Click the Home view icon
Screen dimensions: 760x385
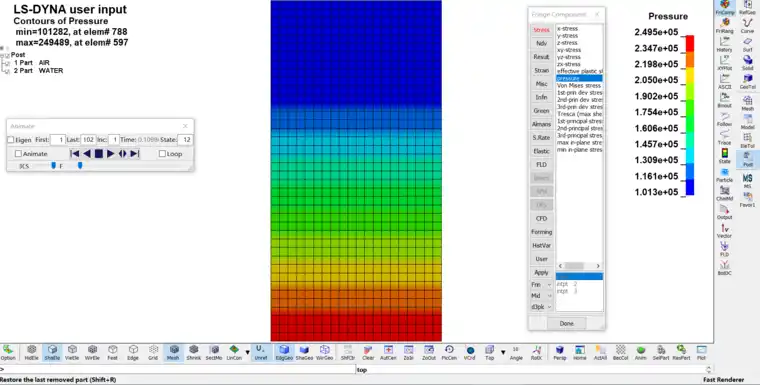click(580, 353)
